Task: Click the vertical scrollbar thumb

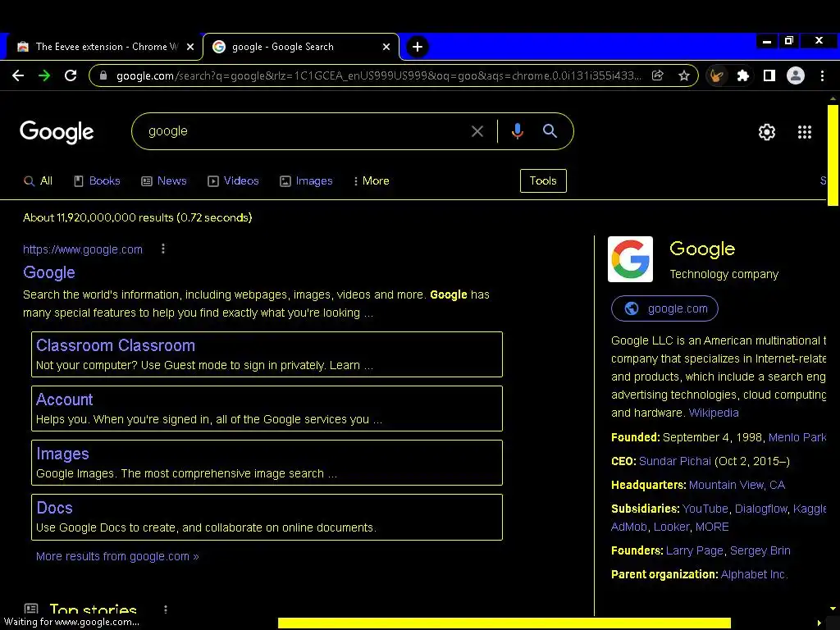Action: [833, 155]
